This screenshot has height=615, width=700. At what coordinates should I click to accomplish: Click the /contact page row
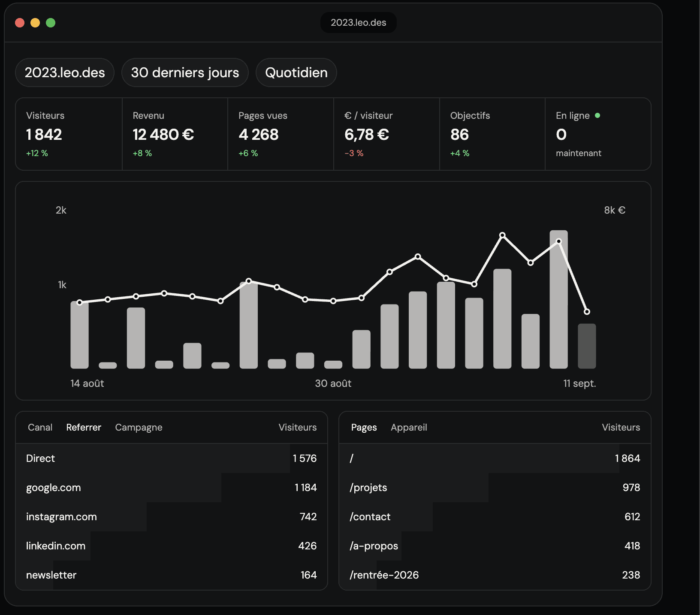click(x=495, y=517)
